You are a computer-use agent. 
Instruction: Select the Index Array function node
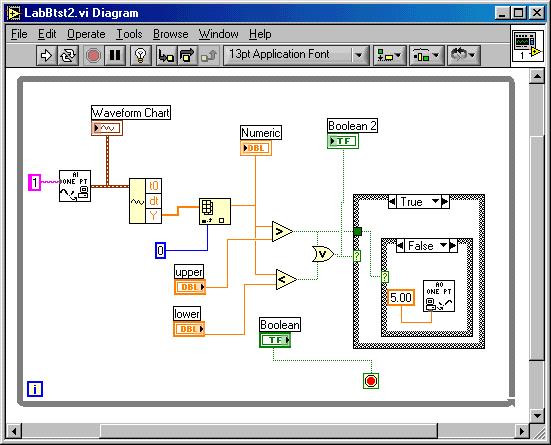[215, 211]
